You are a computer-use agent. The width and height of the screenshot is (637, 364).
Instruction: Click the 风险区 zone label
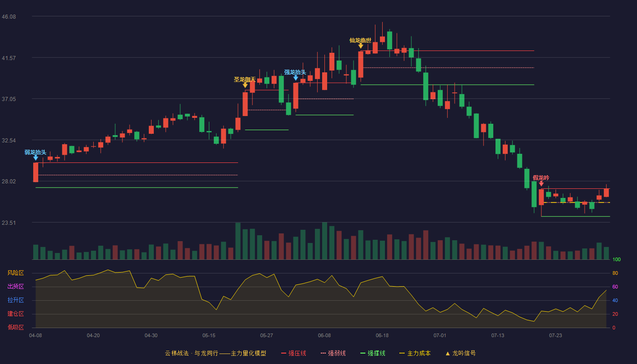[15, 273]
